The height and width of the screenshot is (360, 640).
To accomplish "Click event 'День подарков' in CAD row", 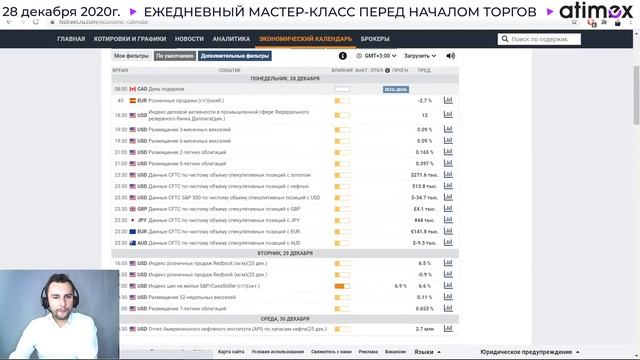I will pyautogui.click(x=166, y=89).
